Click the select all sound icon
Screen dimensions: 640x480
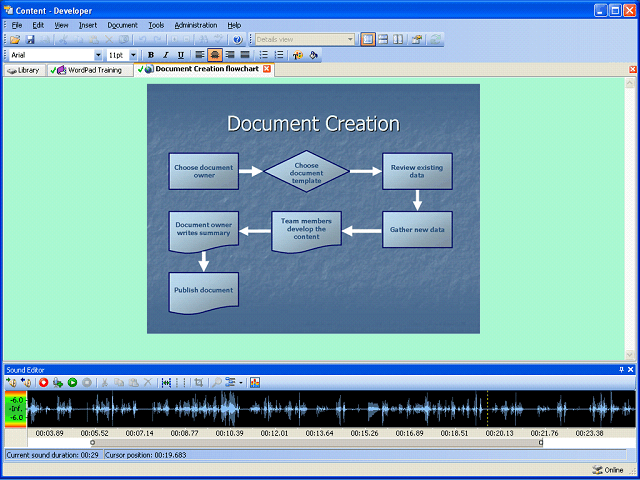(x=166, y=382)
